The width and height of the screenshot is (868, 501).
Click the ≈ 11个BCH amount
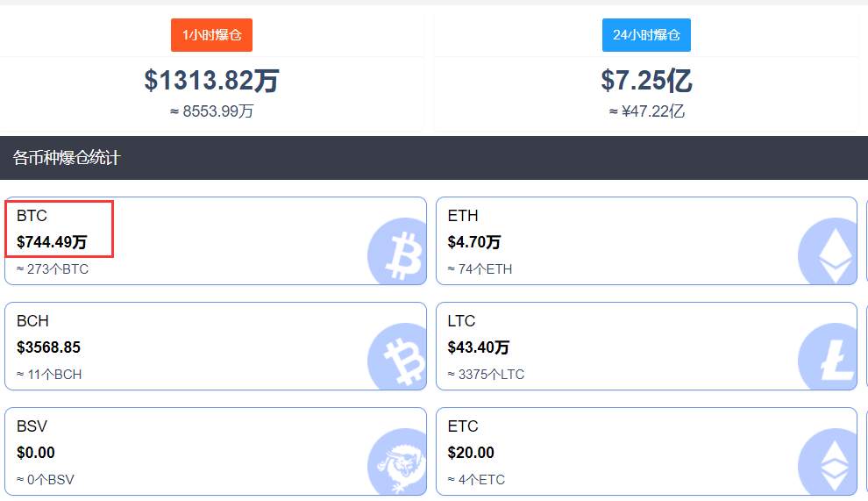49,375
